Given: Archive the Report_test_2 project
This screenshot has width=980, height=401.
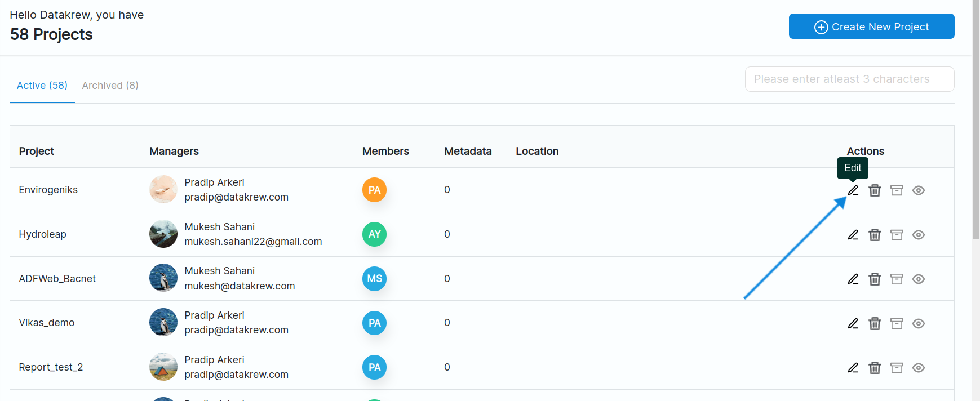Looking at the screenshot, I should tap(897, 368).
